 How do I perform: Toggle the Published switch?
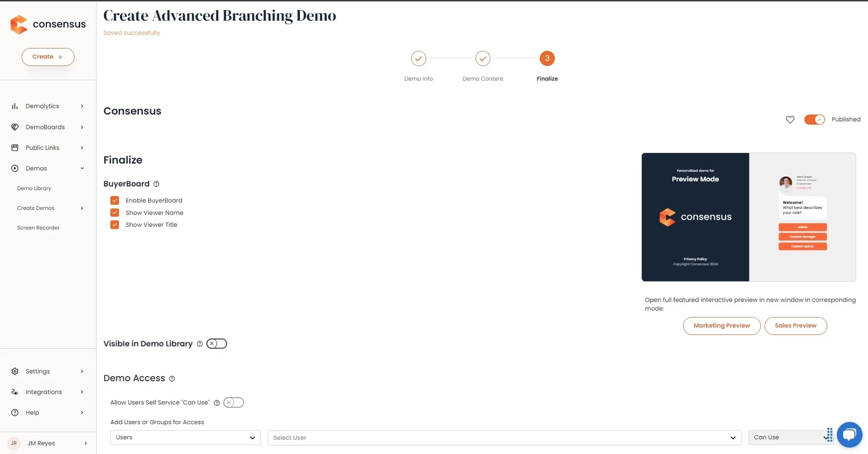point(814,120)
